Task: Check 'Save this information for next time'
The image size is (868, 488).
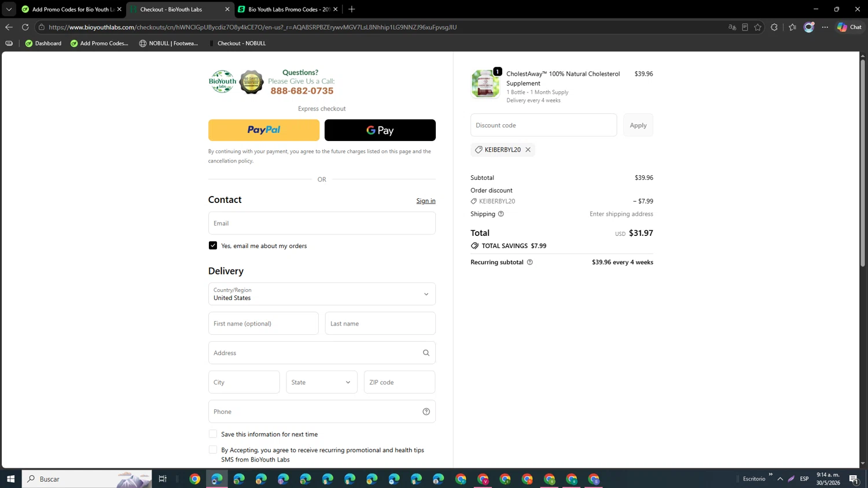Action: (213, 434)
